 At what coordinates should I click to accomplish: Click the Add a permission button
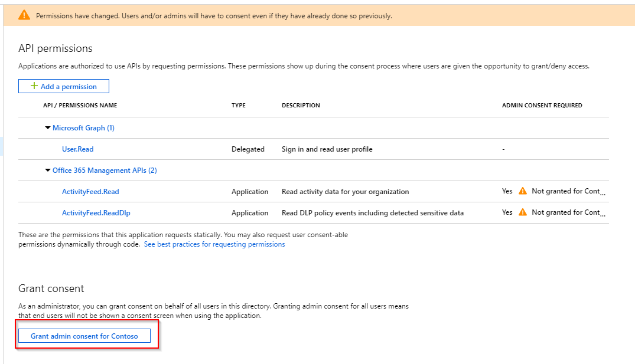click(64, 86)
